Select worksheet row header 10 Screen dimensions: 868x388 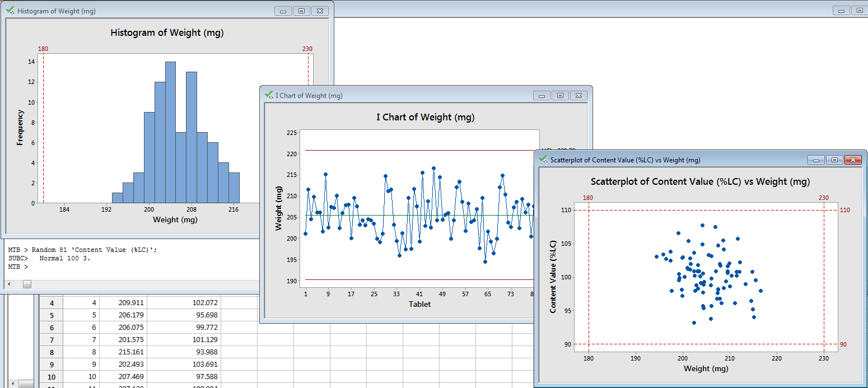pos(51,377)
